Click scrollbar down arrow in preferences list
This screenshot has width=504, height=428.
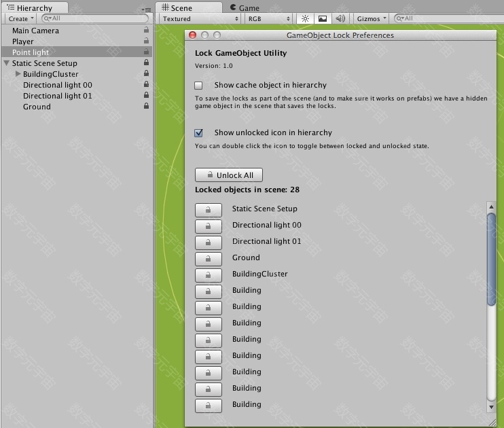click(x=491, y=407)
